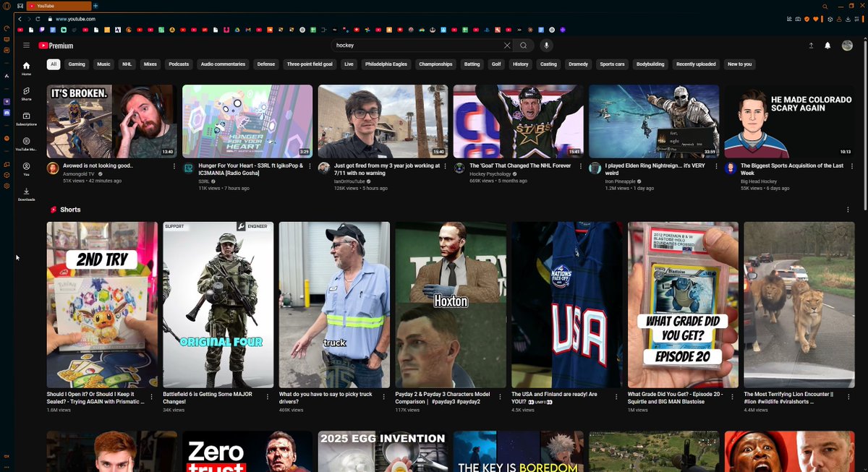Open the 'What Grade Did You Get' short thumbnail

point(683,304)
